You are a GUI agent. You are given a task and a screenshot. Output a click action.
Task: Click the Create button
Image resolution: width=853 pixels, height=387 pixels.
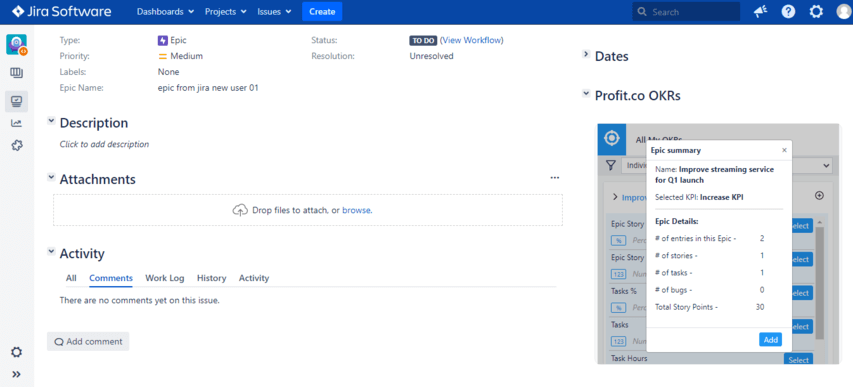click(322, 11)
